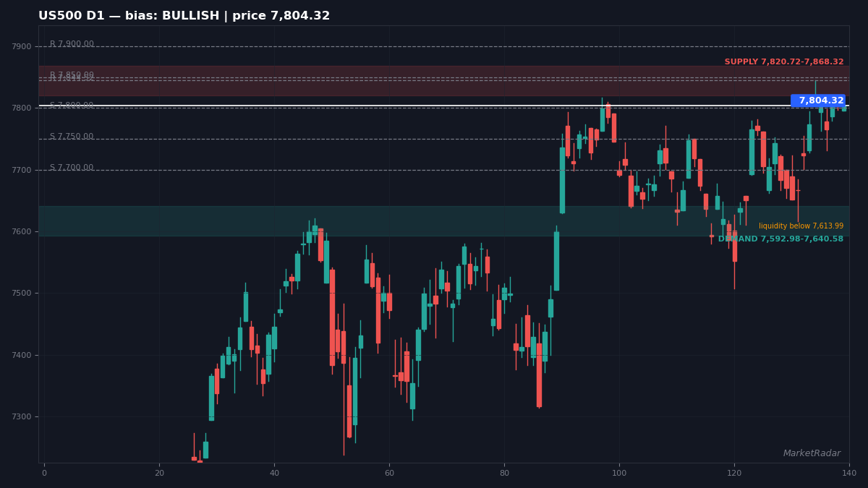Select the 7800 y-axis tick label
Screen dimensions: 868x488
pos(22,108)
